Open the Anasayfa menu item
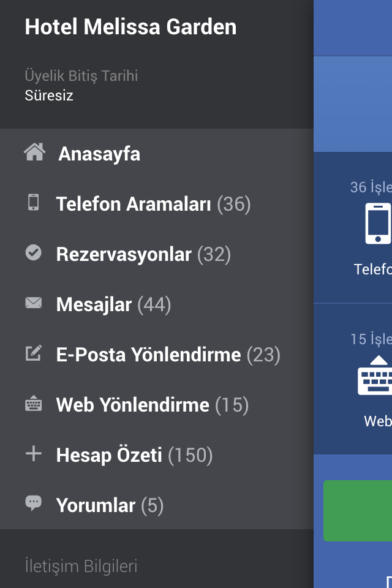Viewport: 392px width, 588px height. (156, 154)
